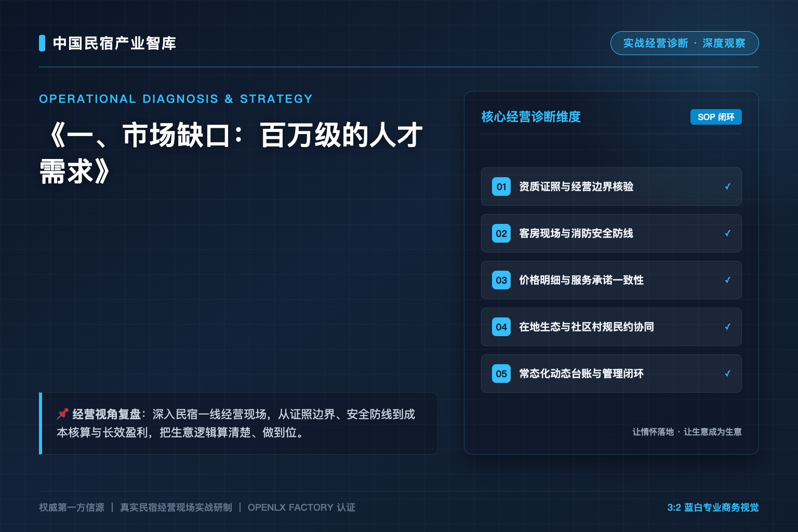Click the check mark on 常态化动态台账与管理闭环 row
Image resolution: width=798 pixels, height=532 pixels.
click(x=727, y=374)
